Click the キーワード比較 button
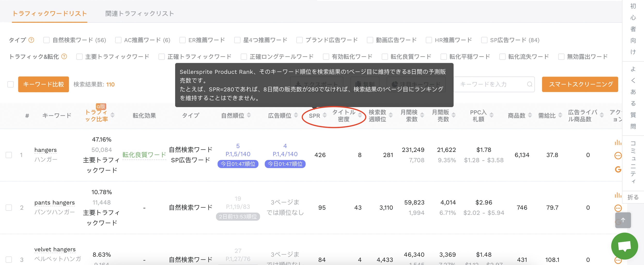 pos(43,84)
